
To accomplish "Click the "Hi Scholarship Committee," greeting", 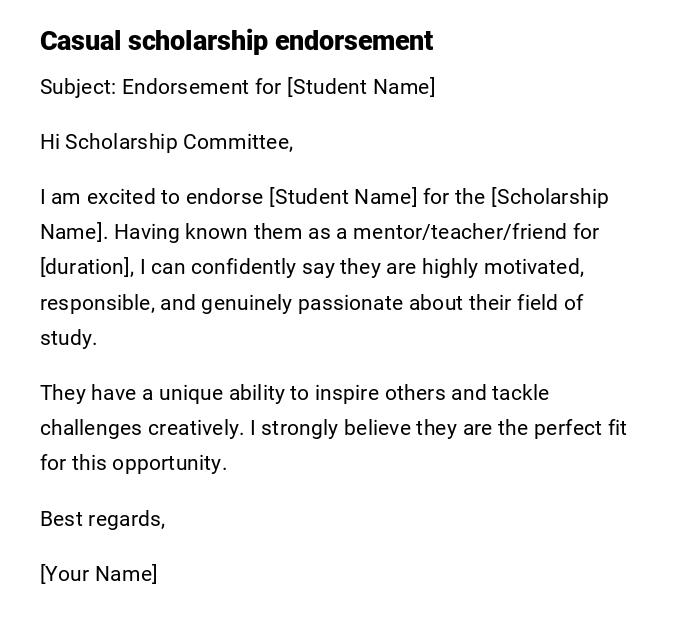I will pyautogui.click(x=166, y=142).
